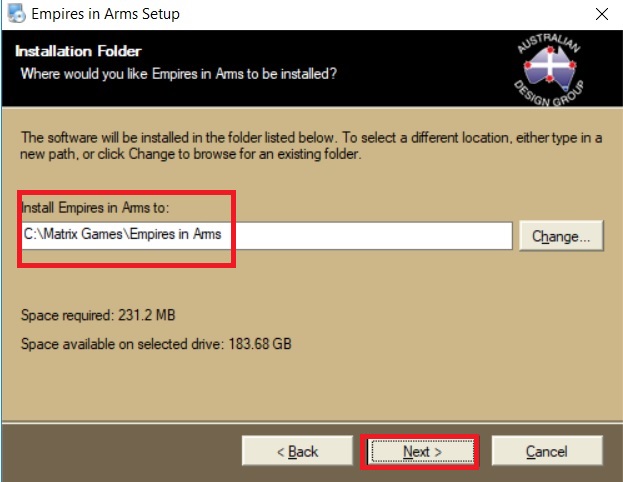Viewport: 623px width, 482px height.
Task: Click the white cross on logo map
Action: 550,64
